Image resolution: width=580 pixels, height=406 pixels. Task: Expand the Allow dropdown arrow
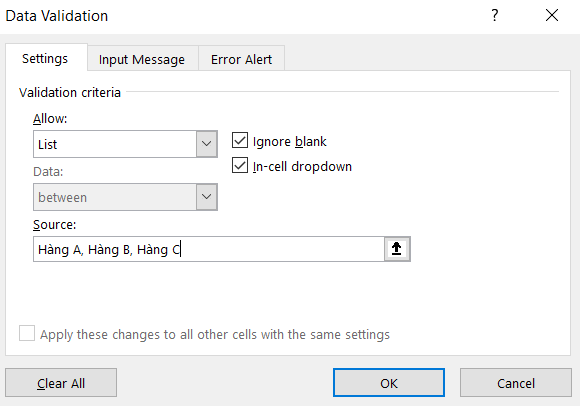pyautogui.click(x=206, y=144)
